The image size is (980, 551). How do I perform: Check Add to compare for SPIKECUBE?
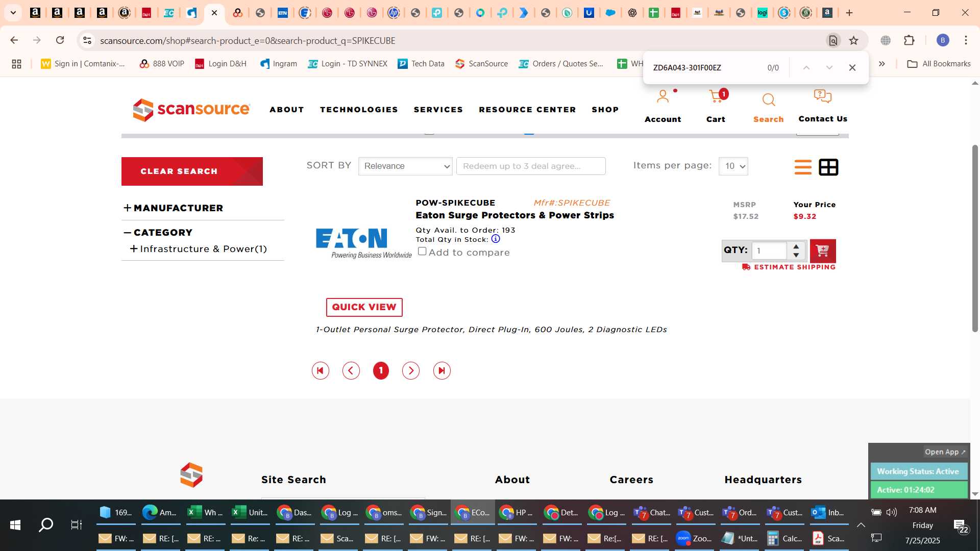pyautogui.click(x=422, y=252)
